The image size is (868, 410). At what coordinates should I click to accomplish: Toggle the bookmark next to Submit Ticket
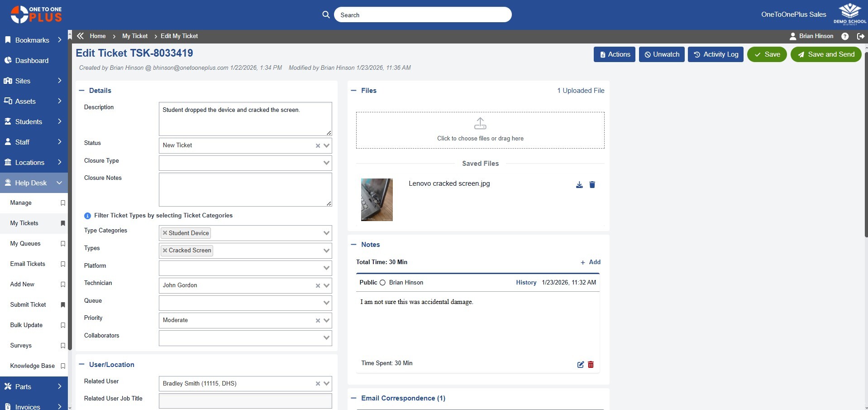(x=63, y=304)
